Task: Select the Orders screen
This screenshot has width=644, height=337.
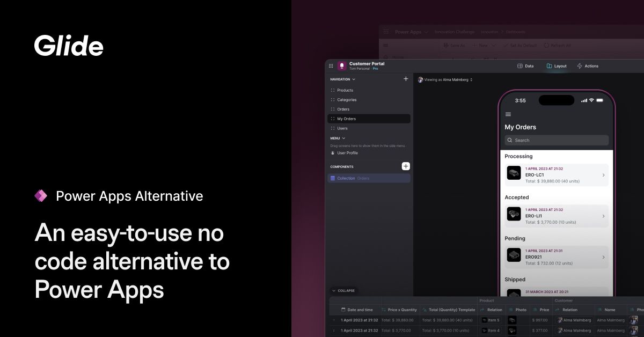Action: point(369,109)
